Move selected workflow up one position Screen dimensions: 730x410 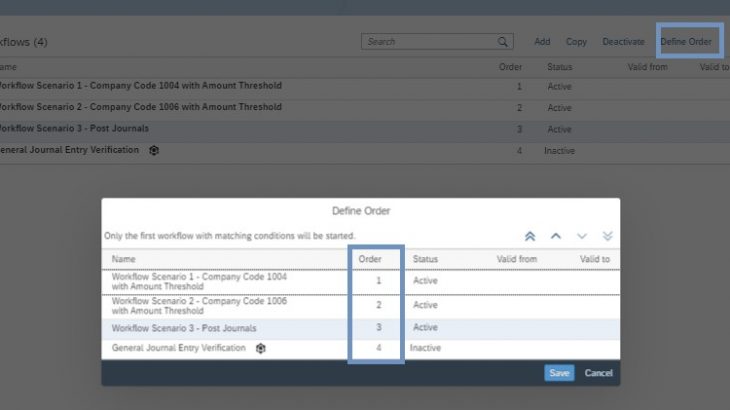556,236
